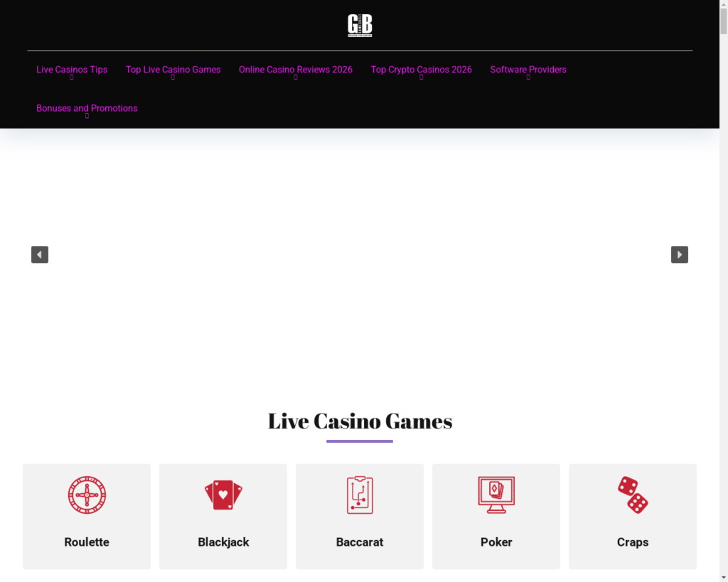Screen dimensions: 728x582
Task: Click the Craps dice icon
Action: (633, 495)
